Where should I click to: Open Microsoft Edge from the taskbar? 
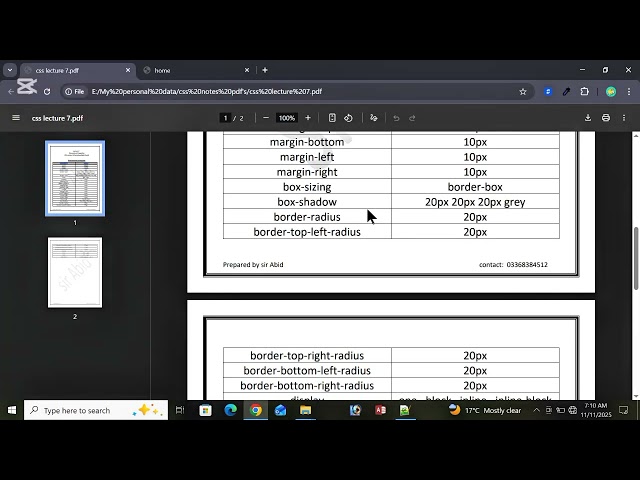coord(231,410)
